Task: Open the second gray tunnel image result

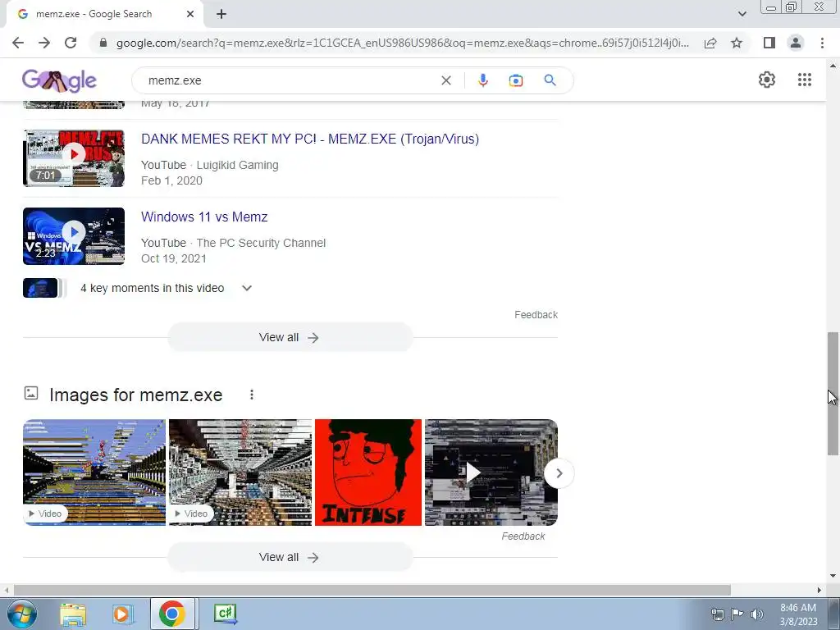Action: click(240, 472)
